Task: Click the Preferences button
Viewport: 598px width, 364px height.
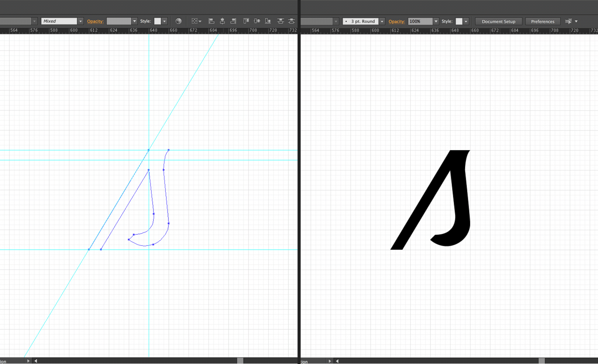Action: click(x=542, y=21)
